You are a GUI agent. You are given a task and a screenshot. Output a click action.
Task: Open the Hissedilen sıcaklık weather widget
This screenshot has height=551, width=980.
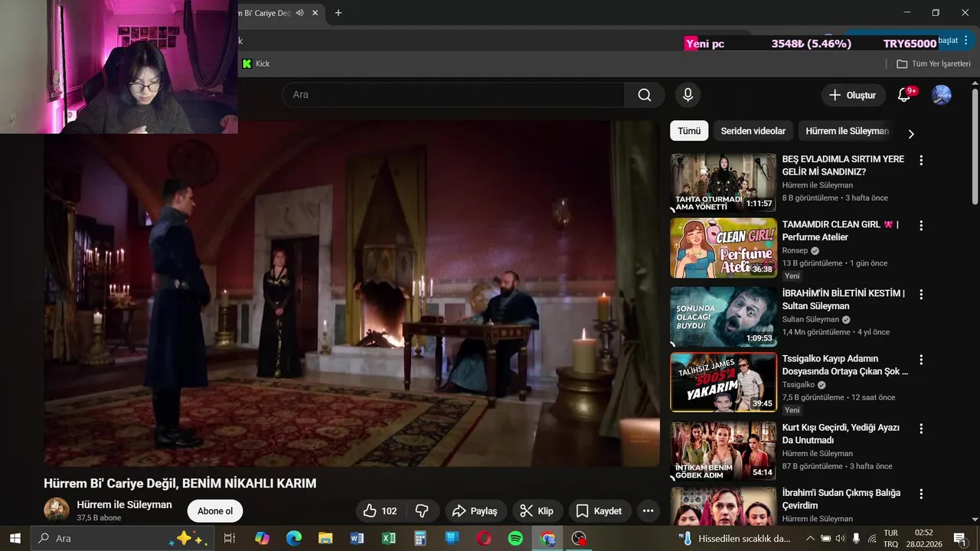click(x=735, y=538)
